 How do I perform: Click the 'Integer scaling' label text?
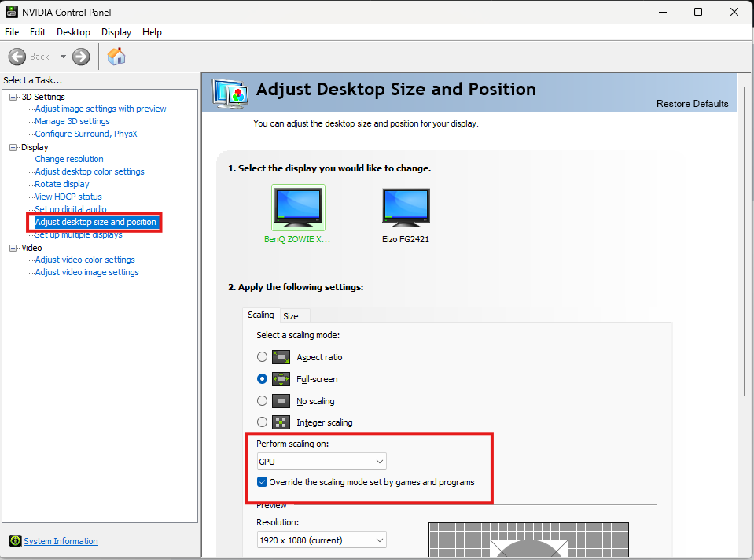325,422
